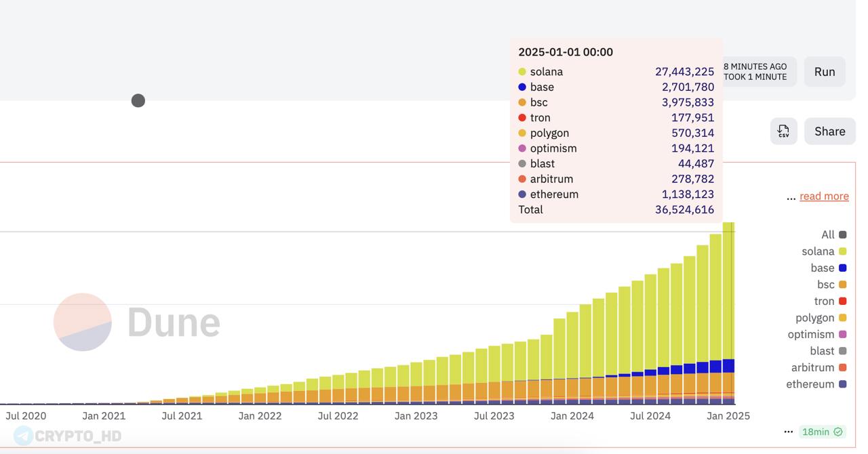Open the three-dot menu beside the 18min badge
Viewport: 868px width, 454px height.
click(x=788, y=432)
